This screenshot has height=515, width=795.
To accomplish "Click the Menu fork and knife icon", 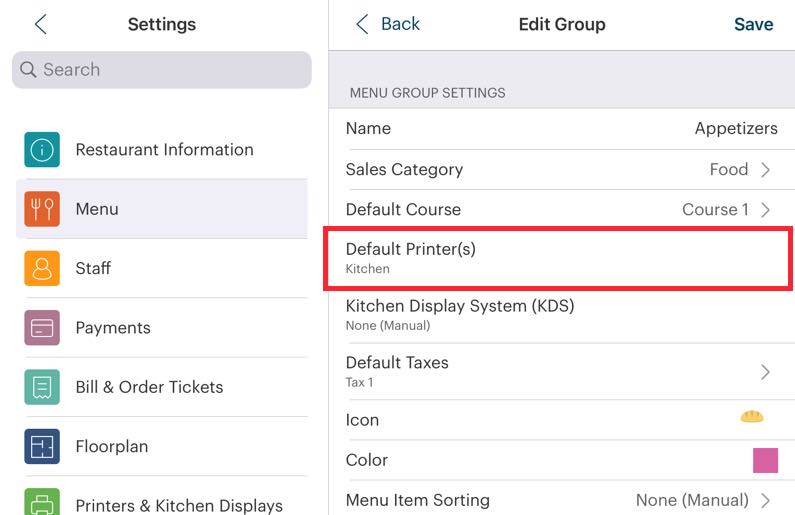I will pos(42,209).
